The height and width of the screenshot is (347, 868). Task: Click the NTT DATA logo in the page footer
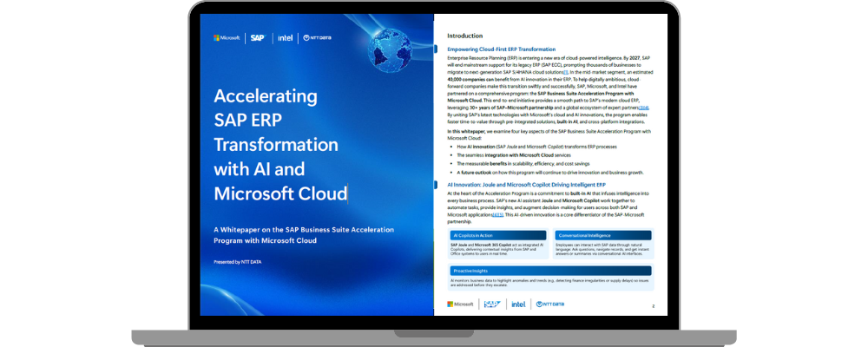tap(550, 304)
